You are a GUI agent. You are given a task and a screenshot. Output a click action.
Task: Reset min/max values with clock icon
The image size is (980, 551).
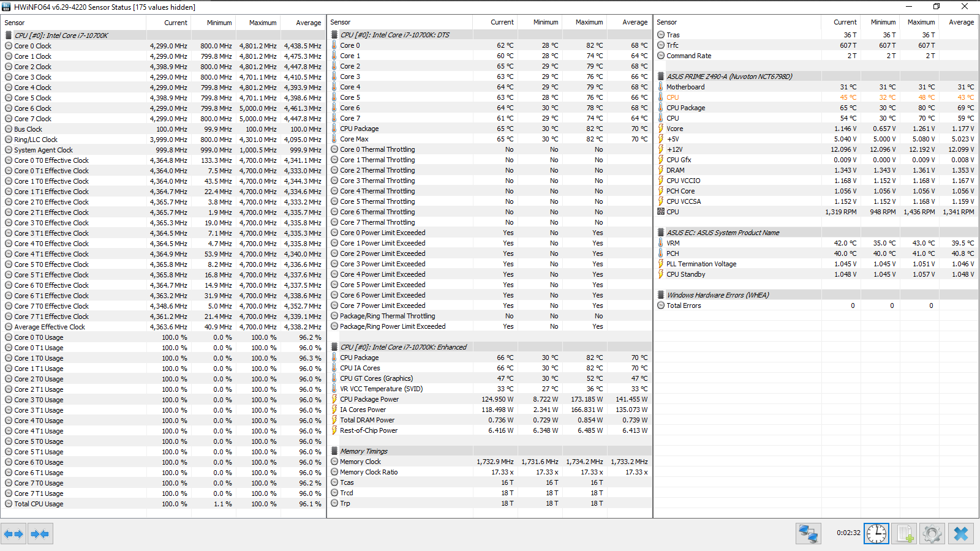point(876,534)
